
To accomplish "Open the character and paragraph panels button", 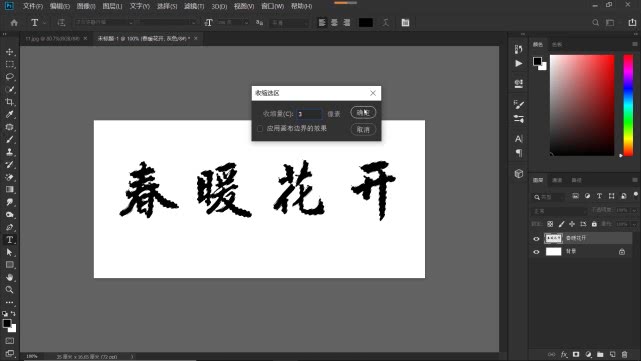I will (x=405, y=22).
